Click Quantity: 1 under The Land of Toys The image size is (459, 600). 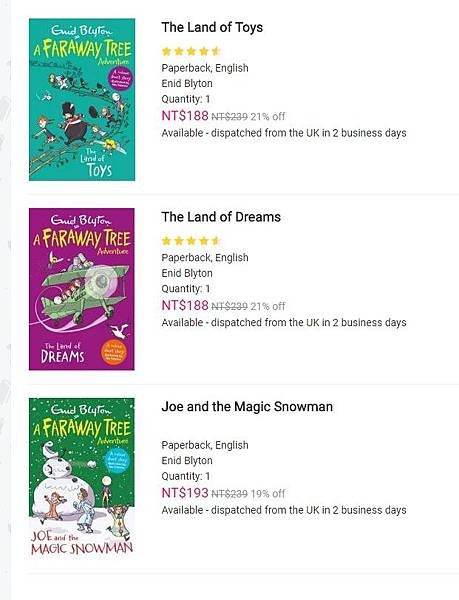[186, 99]
